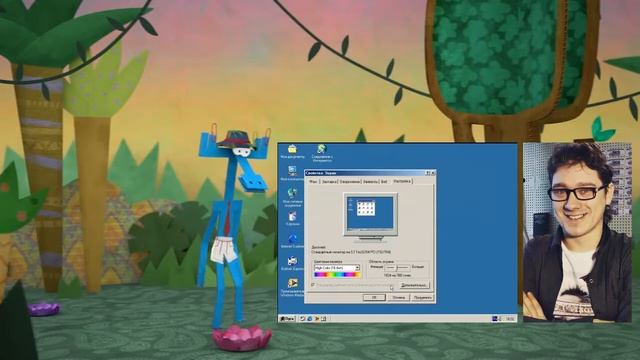640x360 pixels.
Task: Click the Отмена (Cancel) button
Action: (x=398, y=298)
